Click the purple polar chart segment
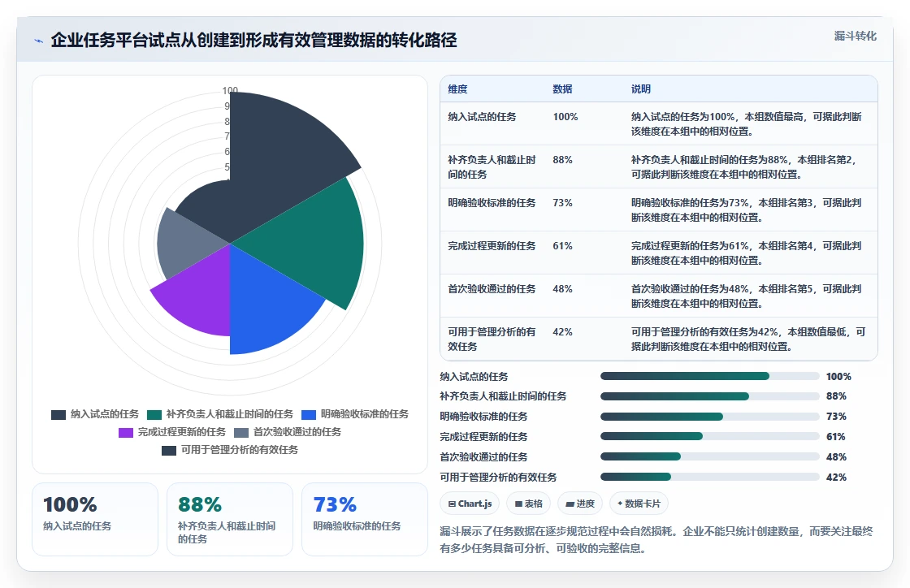910x588 pixels. (x=200, y=296)
